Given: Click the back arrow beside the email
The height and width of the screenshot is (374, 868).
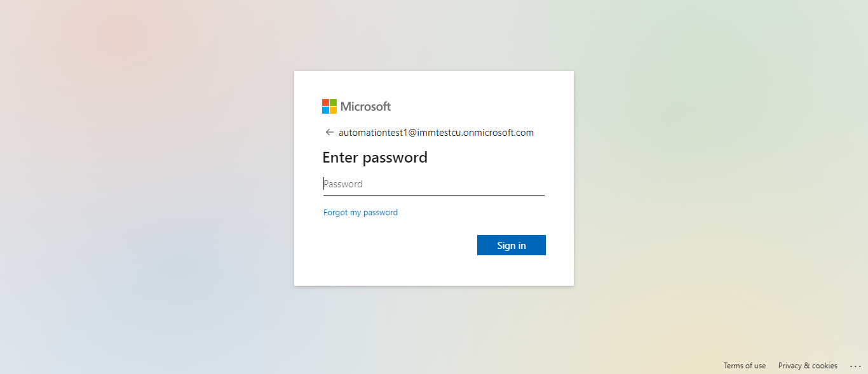Looking at the screenshot, I should pos(329,133).
